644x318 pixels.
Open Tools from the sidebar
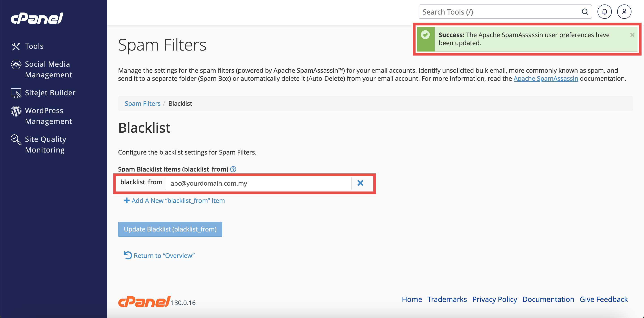tap(34, 46)
